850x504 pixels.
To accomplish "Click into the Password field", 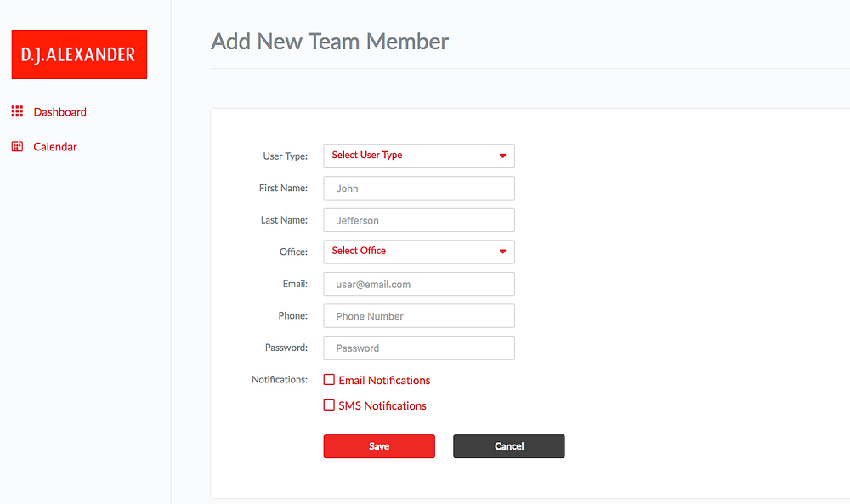I will 419,348.
